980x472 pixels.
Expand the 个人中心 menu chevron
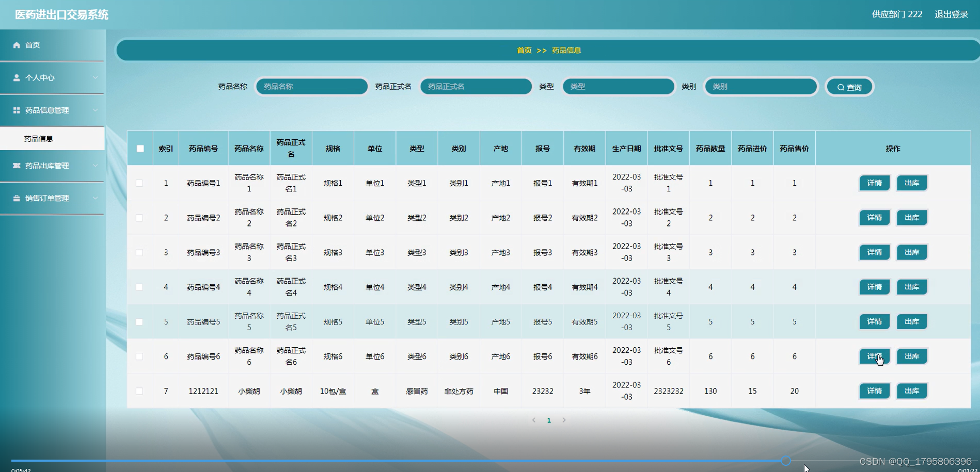pos(95,77)
